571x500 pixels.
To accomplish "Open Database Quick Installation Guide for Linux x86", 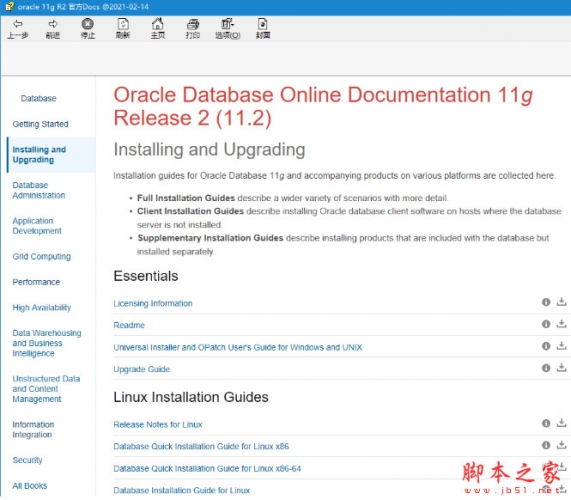I will tap(201, 446).
